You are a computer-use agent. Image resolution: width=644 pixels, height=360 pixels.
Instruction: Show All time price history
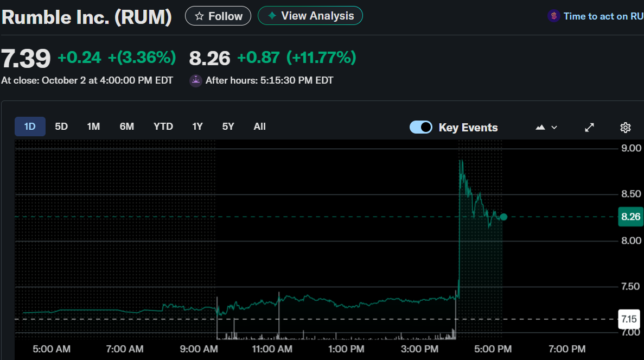point(260,127)
